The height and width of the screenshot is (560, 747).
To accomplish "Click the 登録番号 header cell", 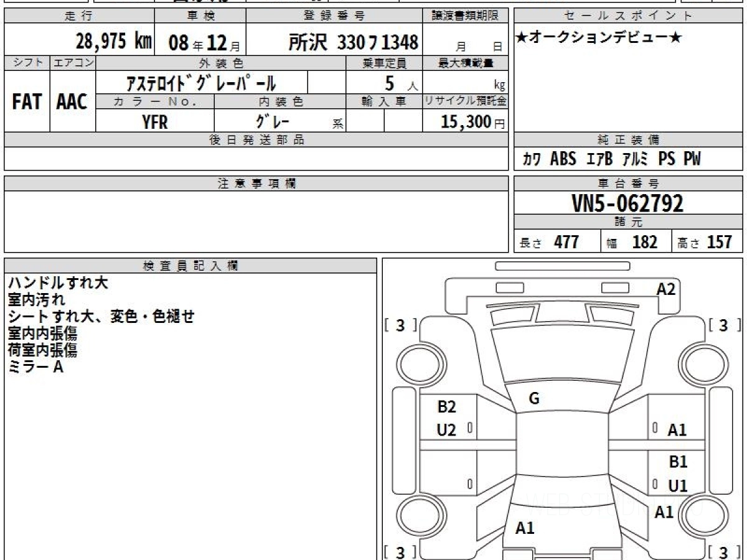I will [335, 16].
